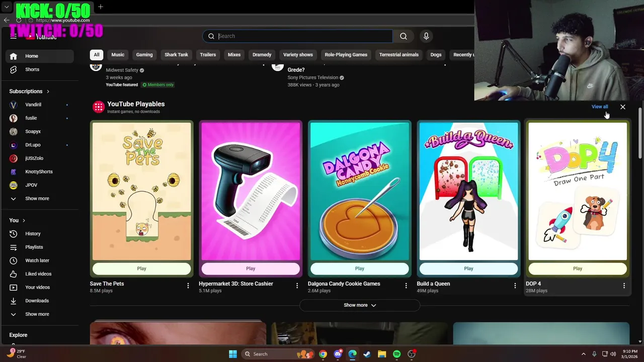Image resolution: width=644 pixels, height=362 pixels.
Task: Open the Vandiril channel subscription
Action: pos(40,105)
